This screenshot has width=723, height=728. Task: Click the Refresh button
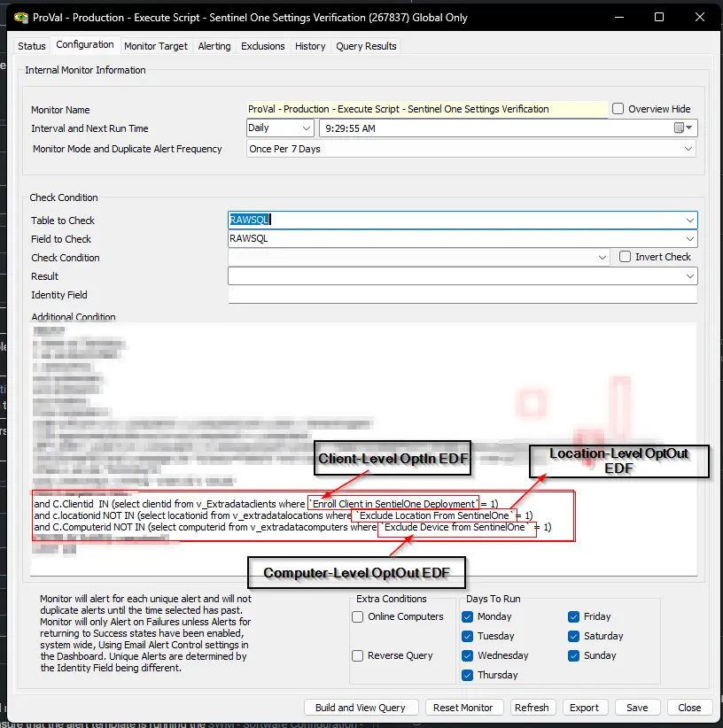532,708
